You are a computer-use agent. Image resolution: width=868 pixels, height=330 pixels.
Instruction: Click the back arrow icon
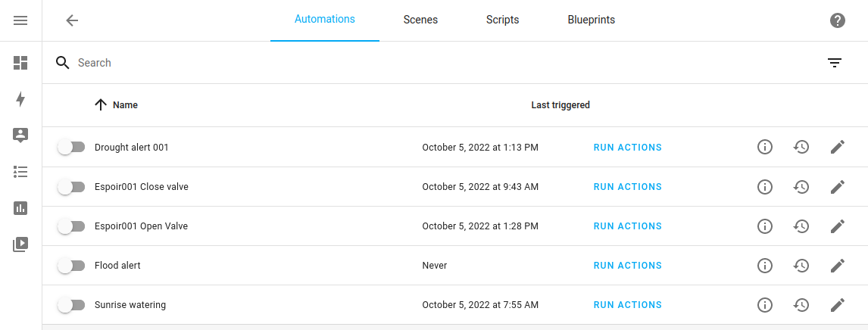point(72,20)
